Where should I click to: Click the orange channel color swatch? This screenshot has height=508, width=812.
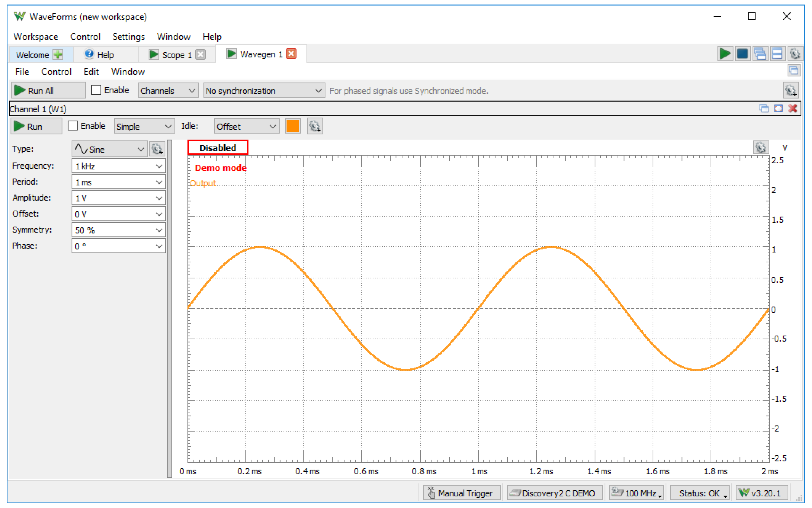292,126
